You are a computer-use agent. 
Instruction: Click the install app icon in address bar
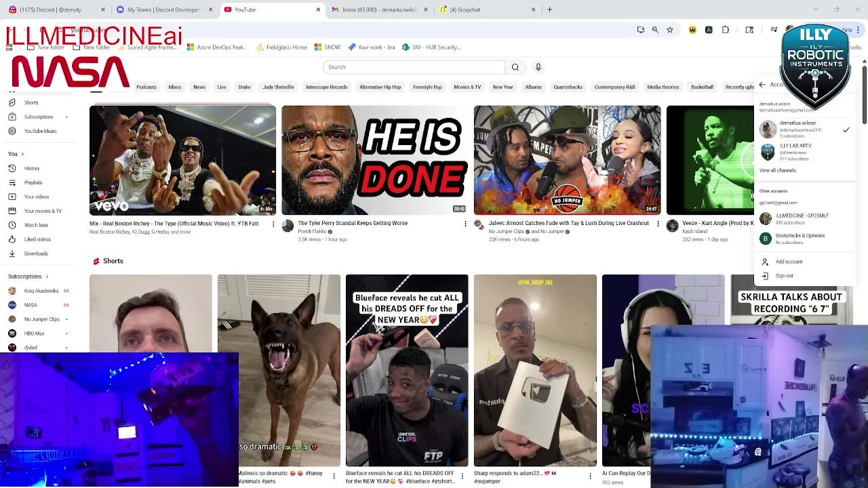click(641, 30)
